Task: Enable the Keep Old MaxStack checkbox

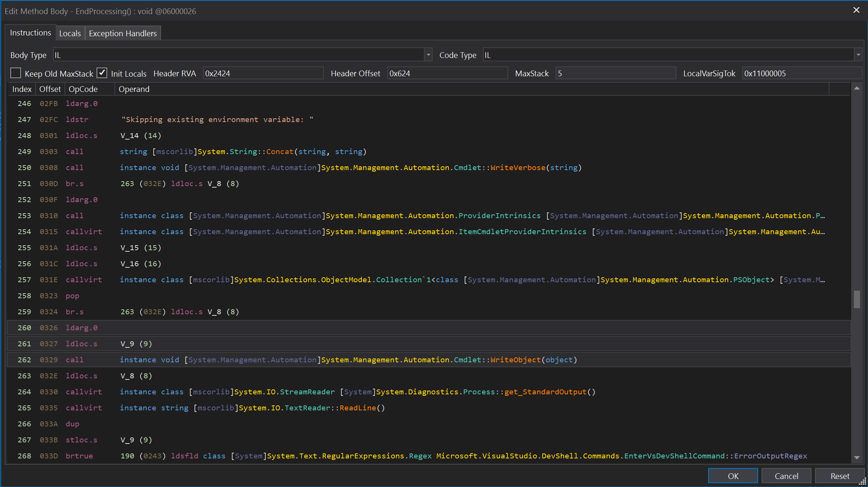Action: (x=16, y=73)
